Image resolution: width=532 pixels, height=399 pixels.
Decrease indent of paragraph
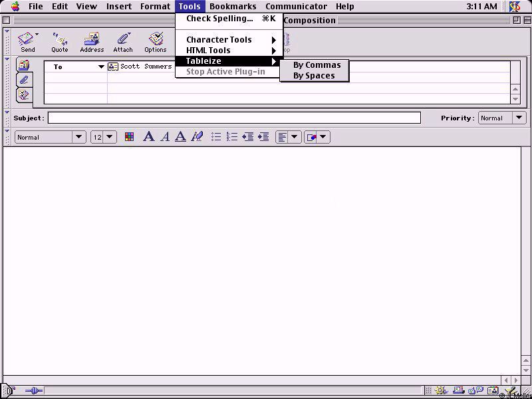point(247,137)
